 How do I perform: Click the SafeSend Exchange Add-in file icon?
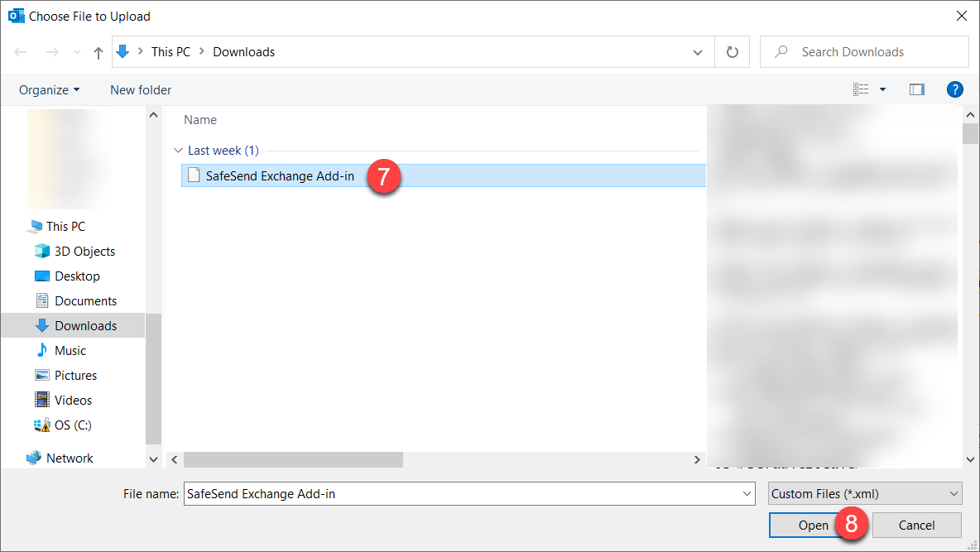point(194,175)
